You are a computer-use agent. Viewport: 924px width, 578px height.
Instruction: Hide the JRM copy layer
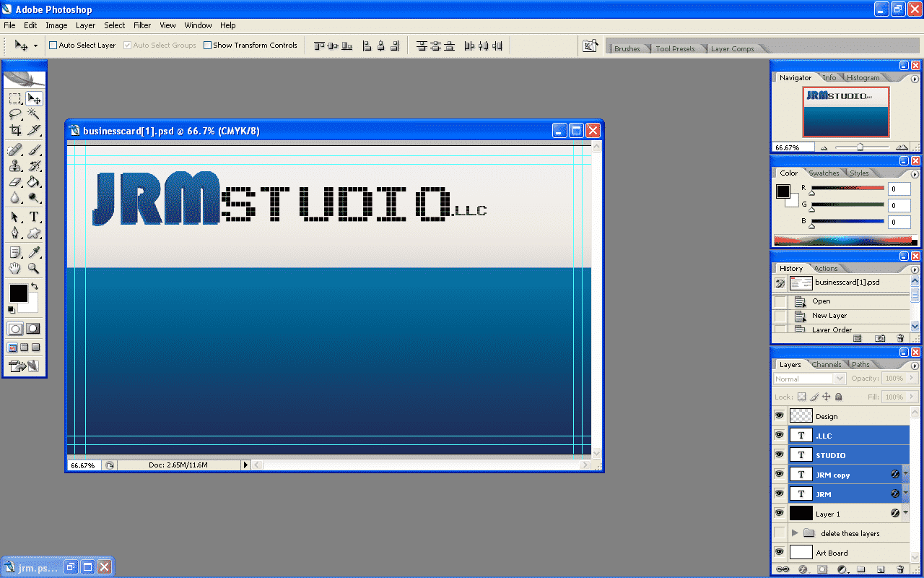[x=779, y=474]
